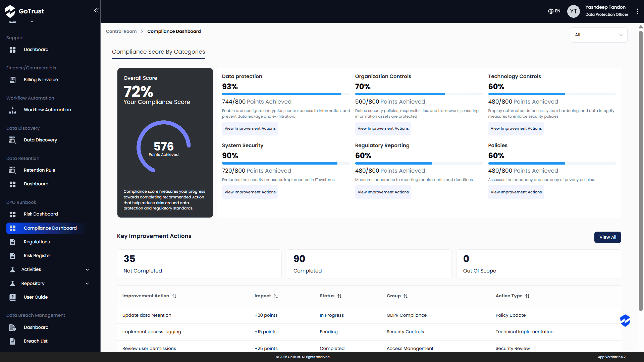Open the vertical three-dot menu

pyautogui.click(x=638, y=11)
